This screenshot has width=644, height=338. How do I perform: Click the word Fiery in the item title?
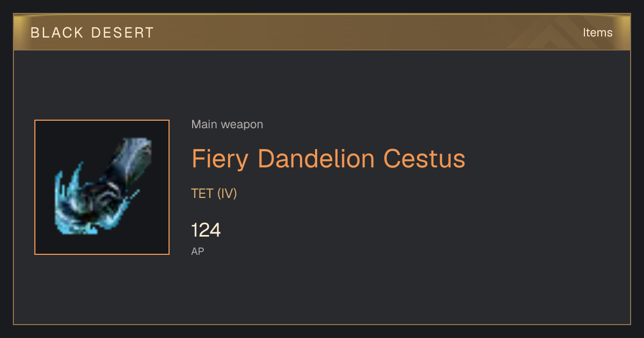(x=221, y=159)
